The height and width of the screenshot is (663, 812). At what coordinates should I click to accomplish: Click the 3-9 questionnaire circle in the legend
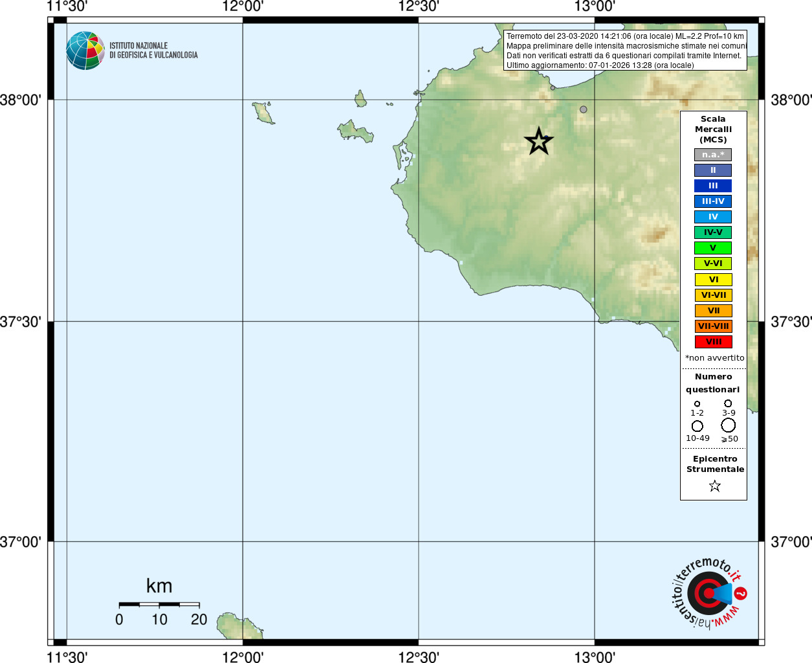(x=728, y=403)
